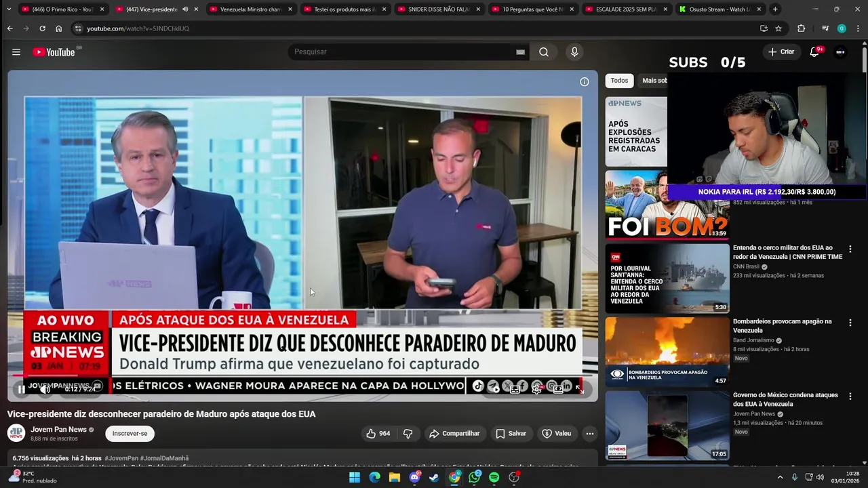Click the Criar create button
This screenshot has height=488, width=868.
[781, 52]
